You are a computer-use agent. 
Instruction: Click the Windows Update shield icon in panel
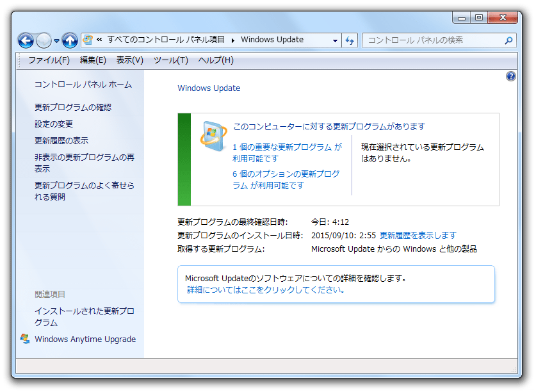pyautogui.click(x=213, y=136)
